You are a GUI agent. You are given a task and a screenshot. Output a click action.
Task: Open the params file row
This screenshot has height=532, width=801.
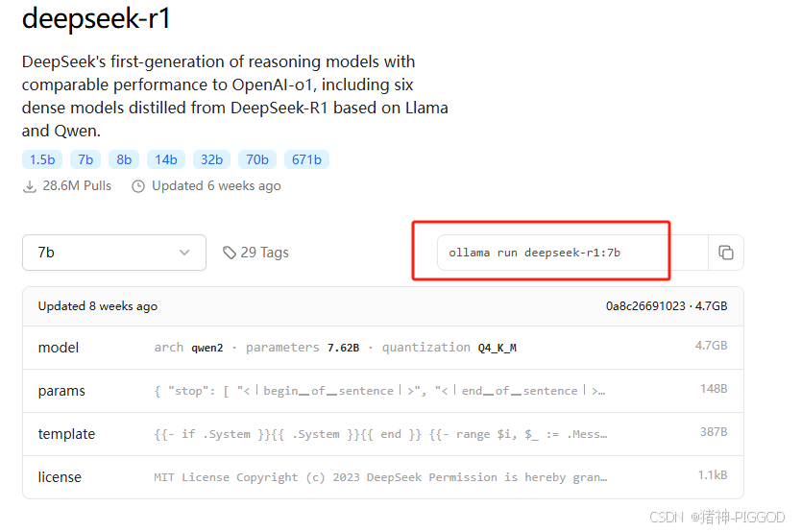tap(383, 391)
